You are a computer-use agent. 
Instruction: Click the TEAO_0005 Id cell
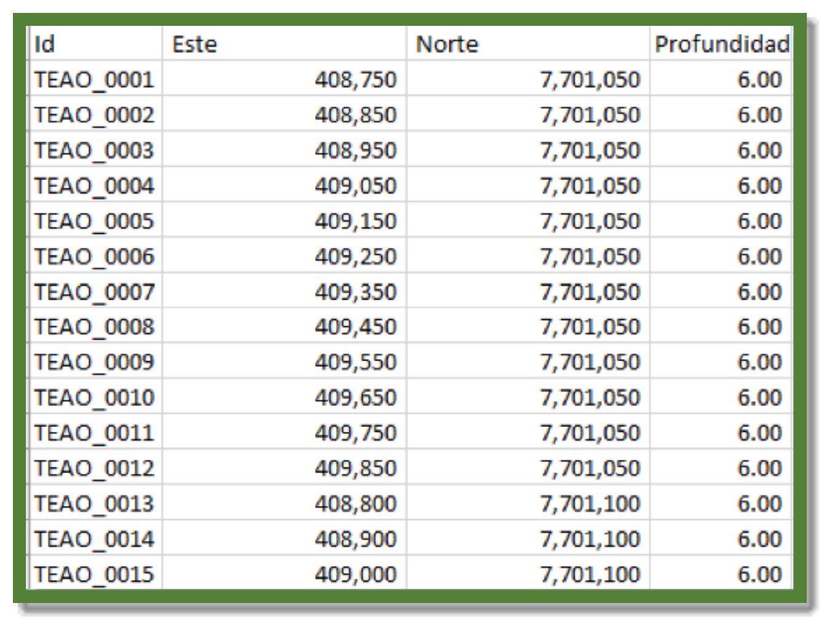94,222
